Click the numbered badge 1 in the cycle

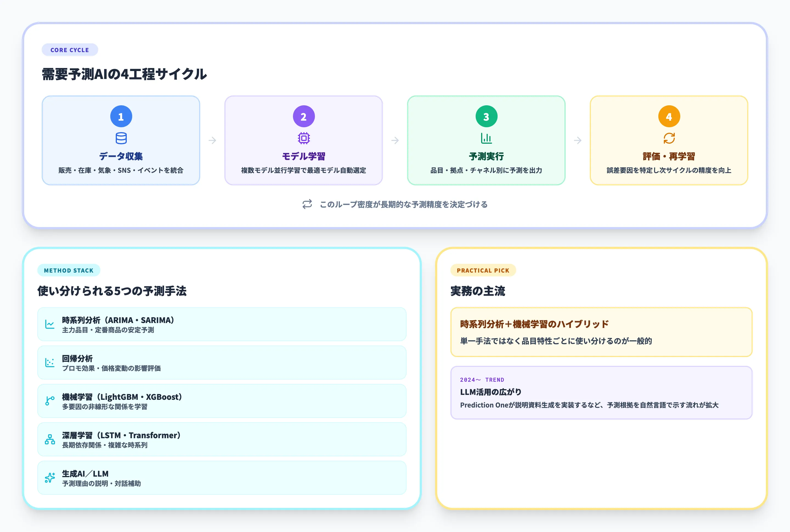[121, 116]
